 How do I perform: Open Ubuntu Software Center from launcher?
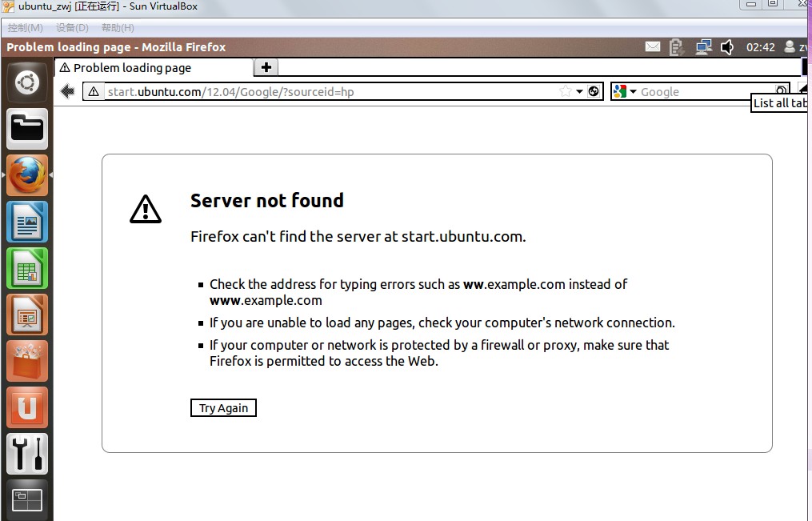pos(27,361)
